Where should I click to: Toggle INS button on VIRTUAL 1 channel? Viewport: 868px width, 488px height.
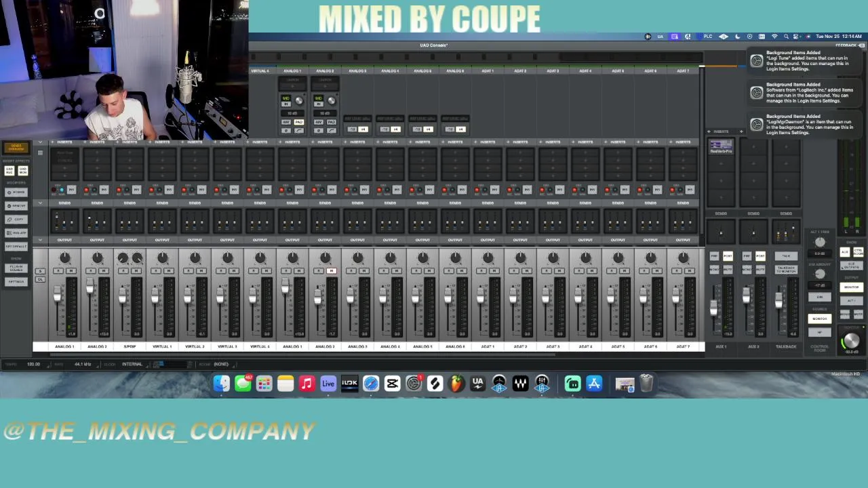point(169,190)
